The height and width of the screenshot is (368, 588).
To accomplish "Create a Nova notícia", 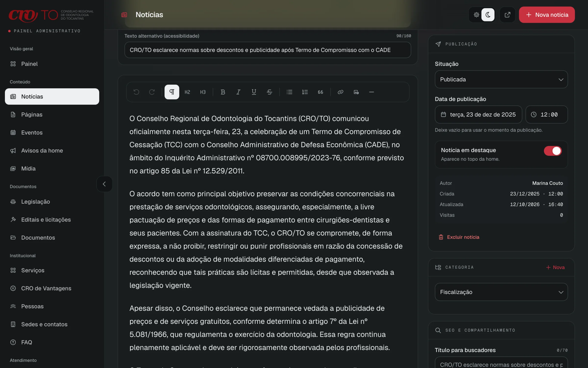I will (x=547, y=15).
